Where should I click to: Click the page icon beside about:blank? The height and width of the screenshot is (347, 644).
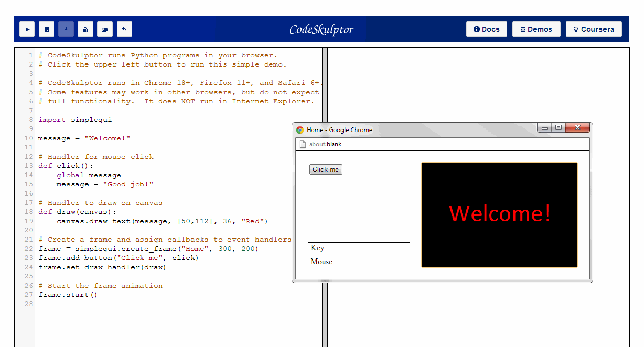tap(303, 144)
